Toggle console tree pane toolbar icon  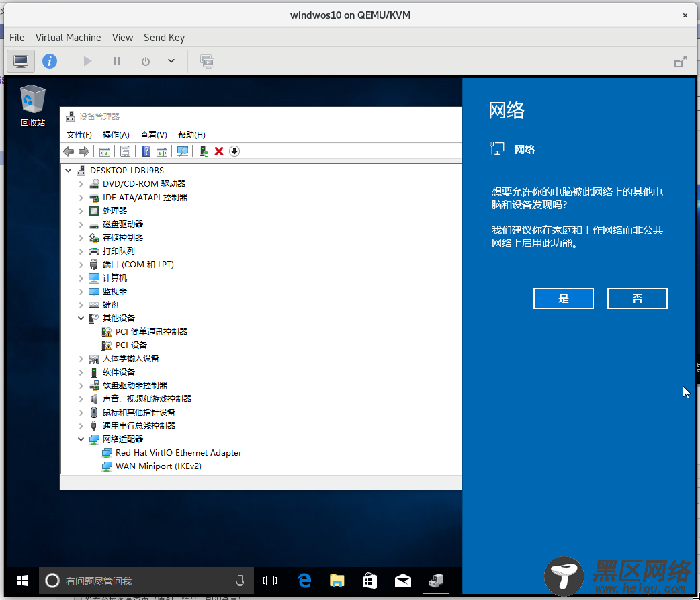click(x=105, y=151)
